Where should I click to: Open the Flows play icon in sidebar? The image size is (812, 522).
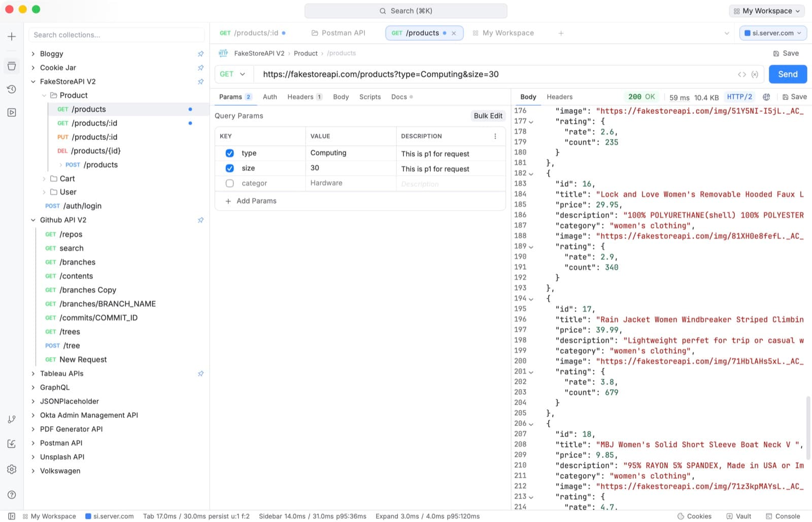[12, 113]
